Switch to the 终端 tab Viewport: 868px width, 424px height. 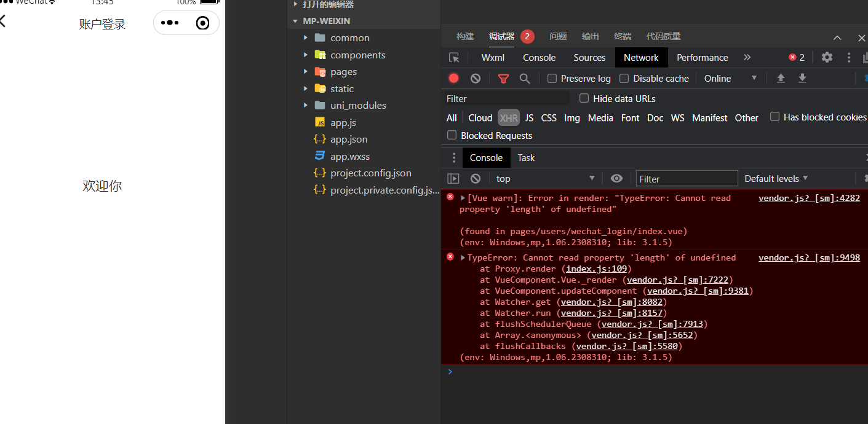623,37
